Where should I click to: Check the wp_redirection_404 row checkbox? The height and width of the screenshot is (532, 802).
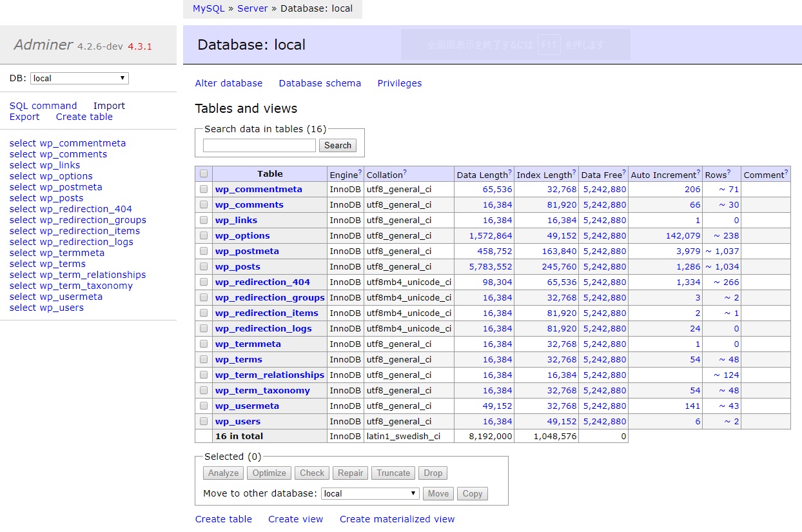click(204, 282)
